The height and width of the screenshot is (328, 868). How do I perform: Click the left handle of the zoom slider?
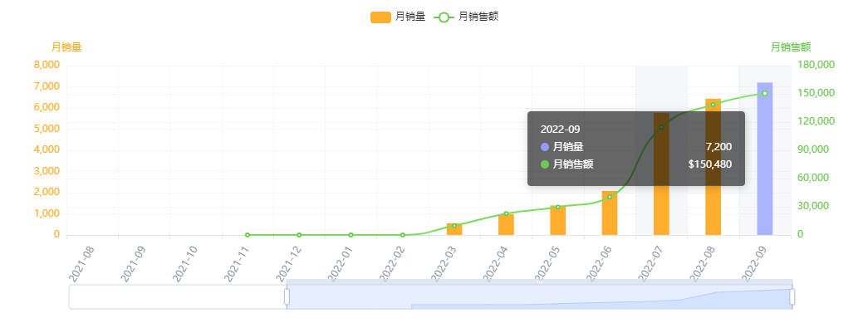(287, 297)
